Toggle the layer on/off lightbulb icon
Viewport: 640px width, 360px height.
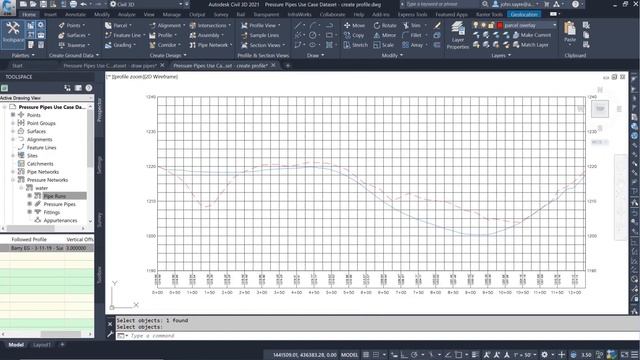click(476, 25)
